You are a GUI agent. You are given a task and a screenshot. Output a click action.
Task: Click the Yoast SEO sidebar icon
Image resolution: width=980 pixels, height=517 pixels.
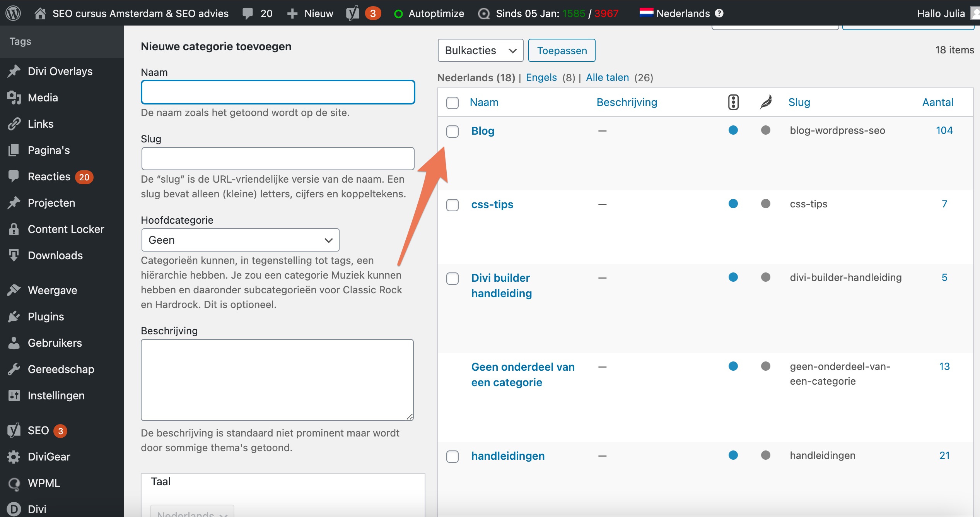coord(14,430)
